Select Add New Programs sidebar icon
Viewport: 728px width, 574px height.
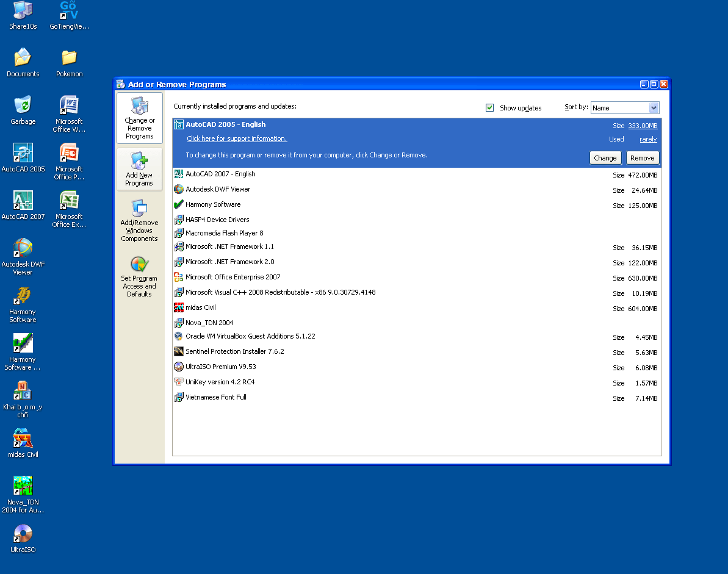[140, 169]
